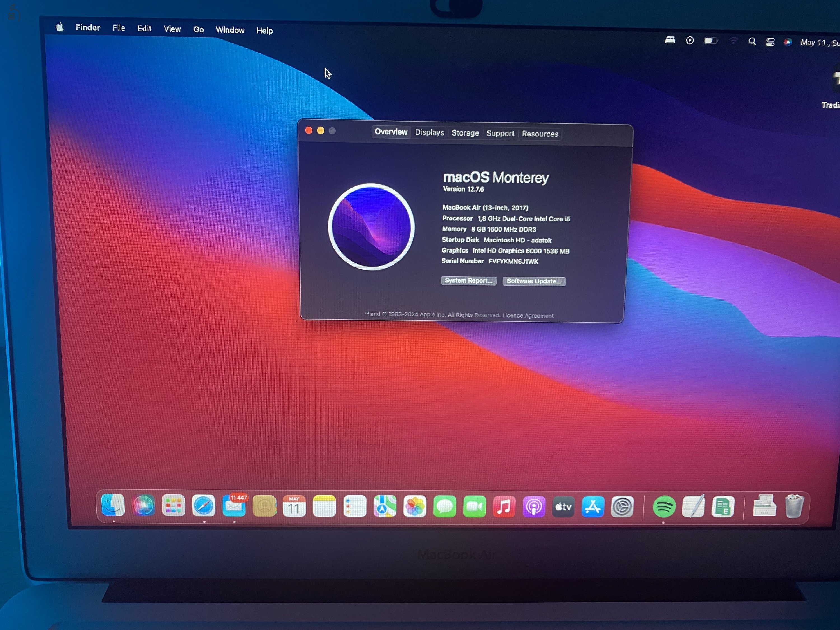Open the File menu
840x630 pixels.
(x=119, y=28)
